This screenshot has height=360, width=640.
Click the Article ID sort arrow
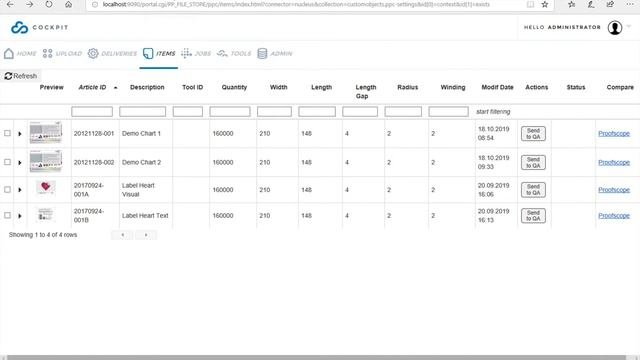coord(116,88)
